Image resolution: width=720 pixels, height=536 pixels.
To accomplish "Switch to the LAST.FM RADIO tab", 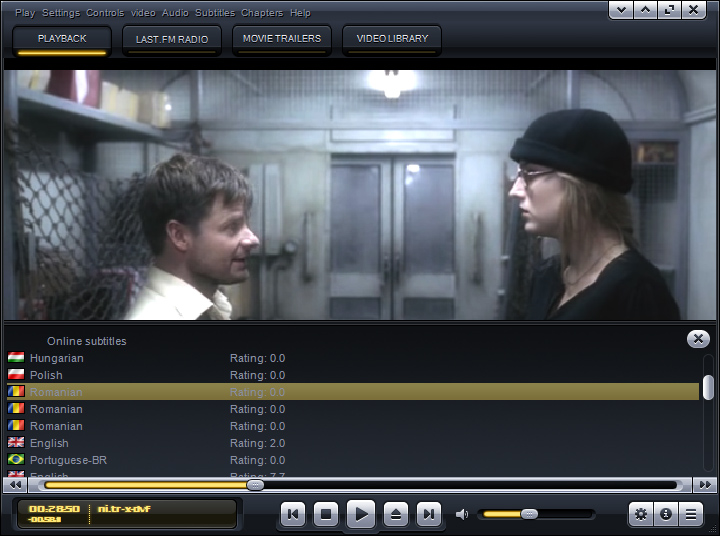I will [x=172, y=40].
